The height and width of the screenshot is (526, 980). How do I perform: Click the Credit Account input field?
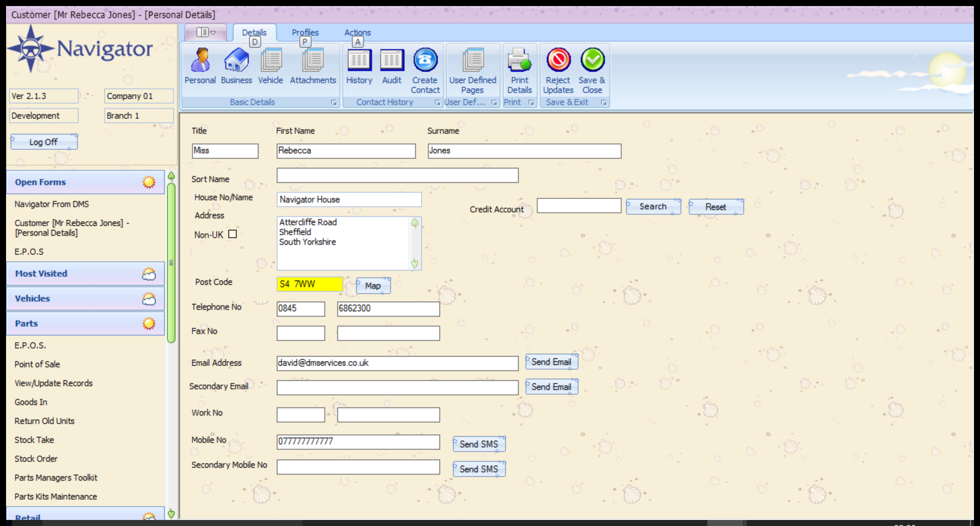tap(579, 206)
